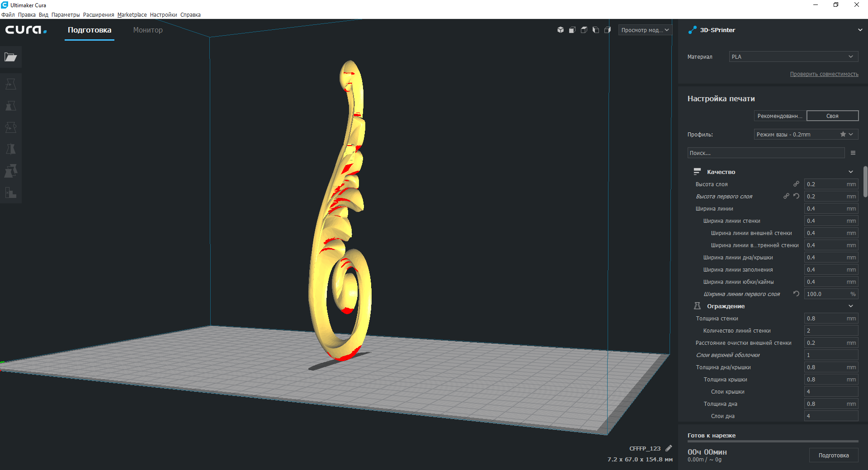Click the Подготовка slice button

(833, 456)
